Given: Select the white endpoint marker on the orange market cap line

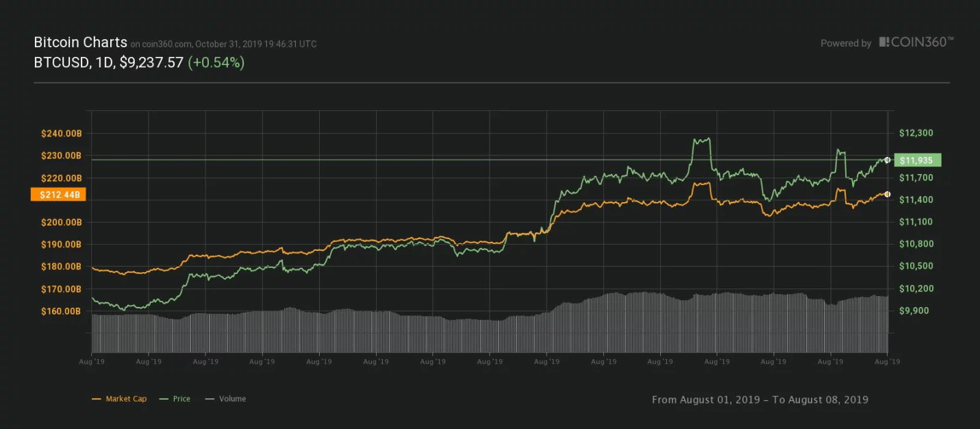Looking at the screenshot, I should [x=888, y=195].
